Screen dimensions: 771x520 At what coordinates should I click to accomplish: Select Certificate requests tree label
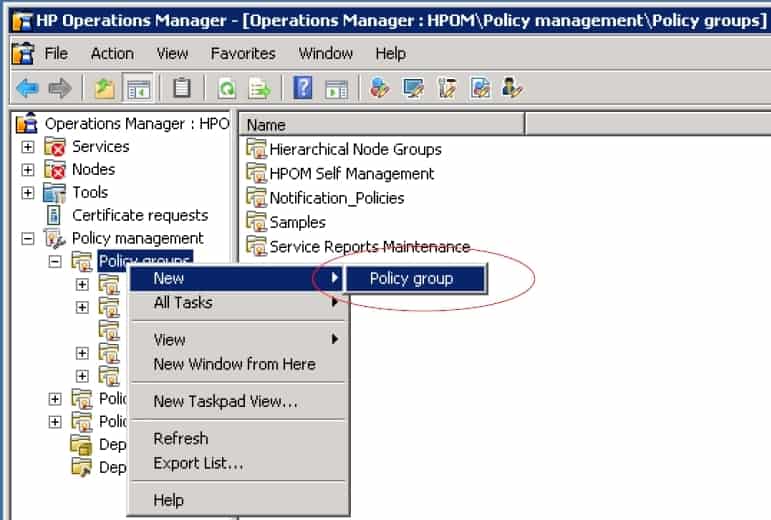click(x=140, y=215)
